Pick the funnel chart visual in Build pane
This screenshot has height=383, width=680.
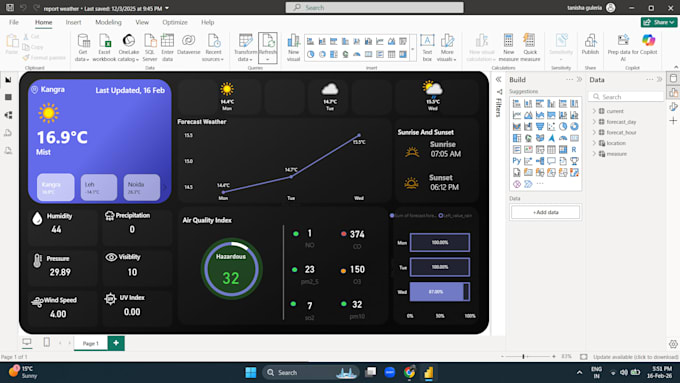point(539,126)
